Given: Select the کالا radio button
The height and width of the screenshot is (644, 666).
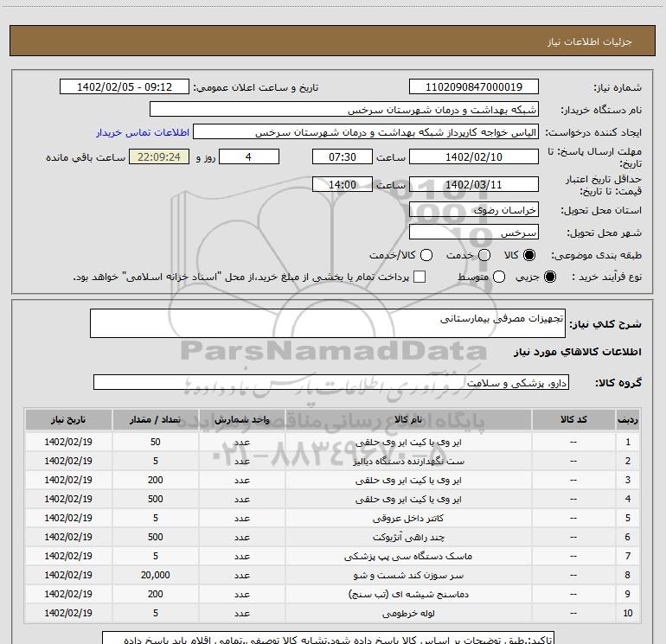Looking at the screenshot, I should tap(529, 255).
